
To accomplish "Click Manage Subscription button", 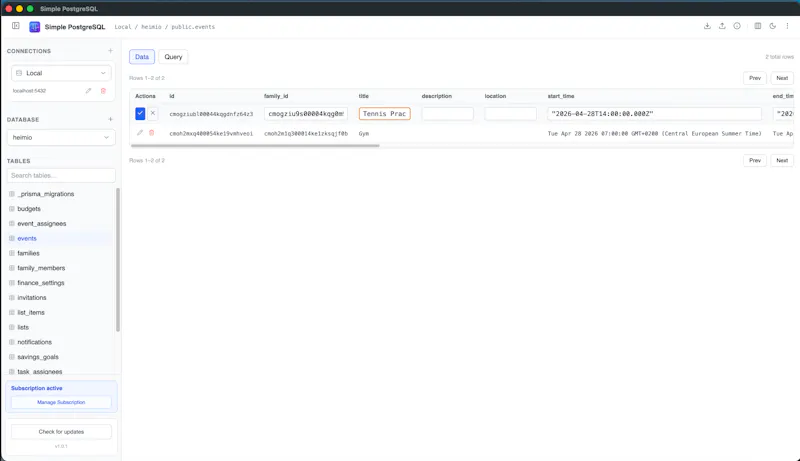I will point(61,402).
